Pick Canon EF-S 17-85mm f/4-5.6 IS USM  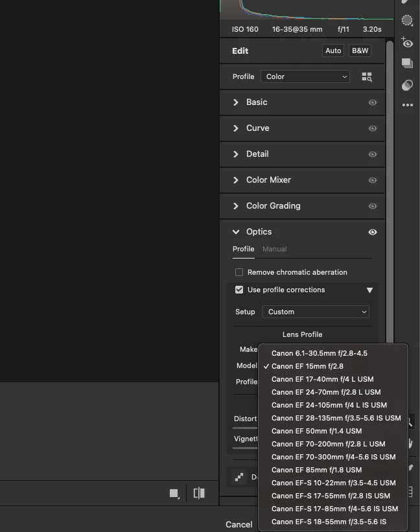click(332, 509)
